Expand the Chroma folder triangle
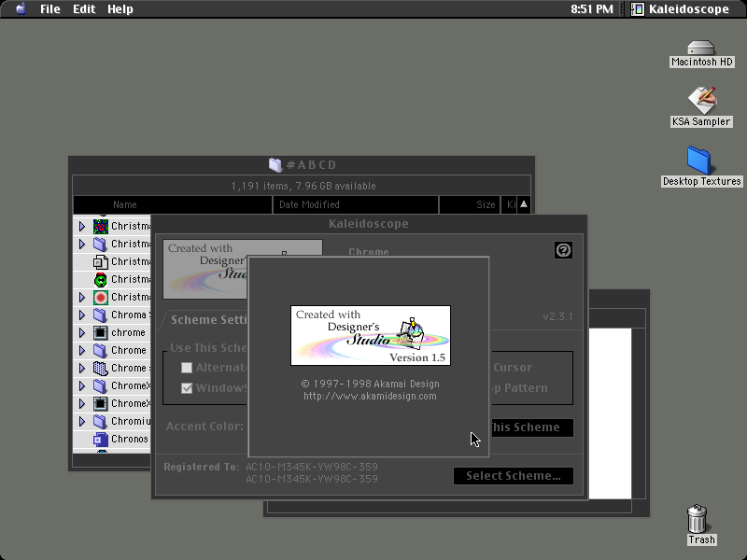The width and height of the screenshot is (747, 560). (x=82, y=315)
